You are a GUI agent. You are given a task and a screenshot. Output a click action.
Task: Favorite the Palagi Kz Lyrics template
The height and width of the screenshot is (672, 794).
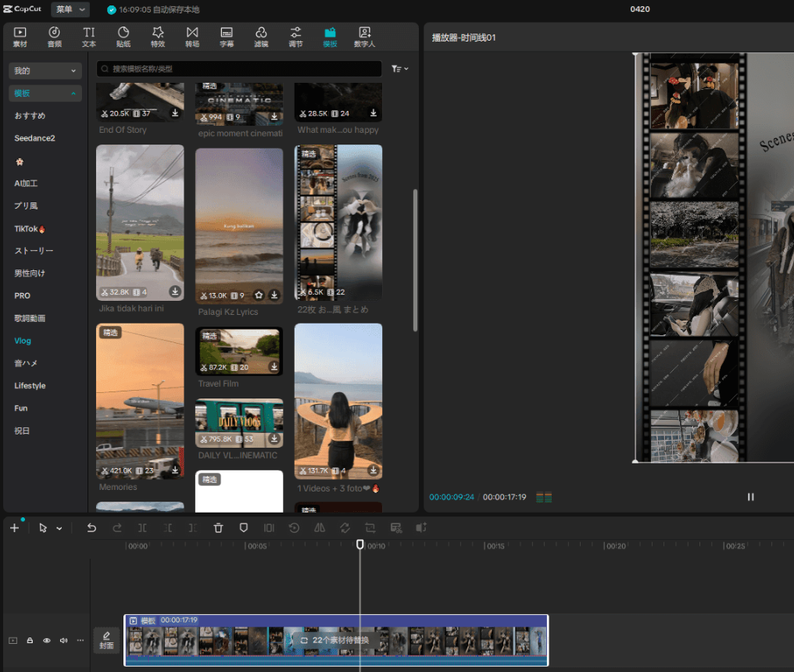[259, 295]
